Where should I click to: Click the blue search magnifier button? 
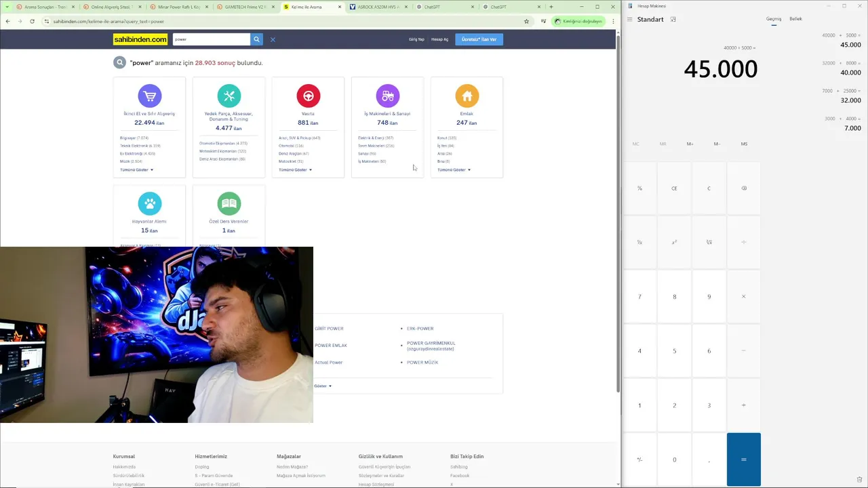256,39
